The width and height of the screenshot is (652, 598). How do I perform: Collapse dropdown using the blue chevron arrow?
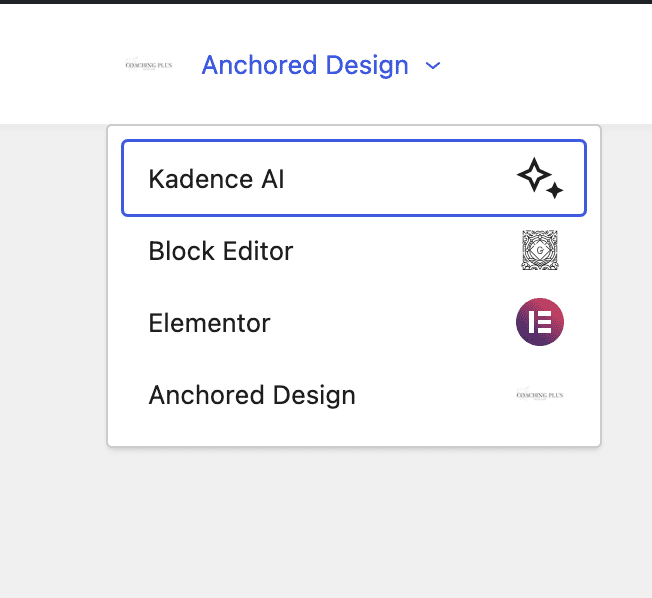tap(433, 66)
